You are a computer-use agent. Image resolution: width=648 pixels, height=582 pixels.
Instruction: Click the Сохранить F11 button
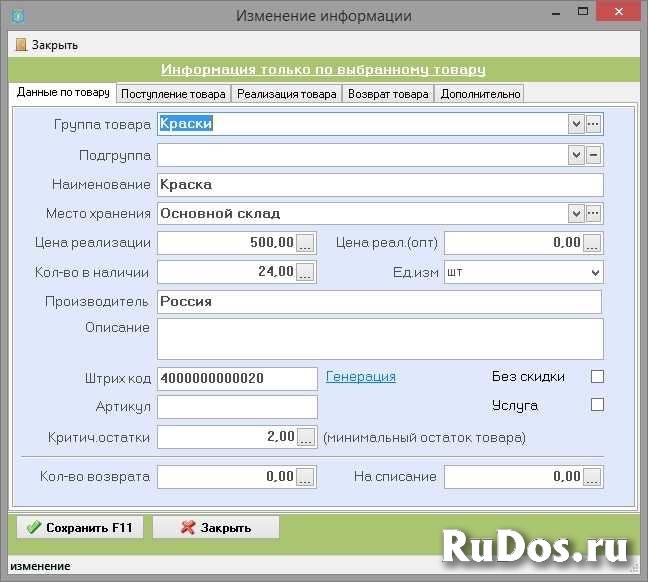[x=80, y=527]
